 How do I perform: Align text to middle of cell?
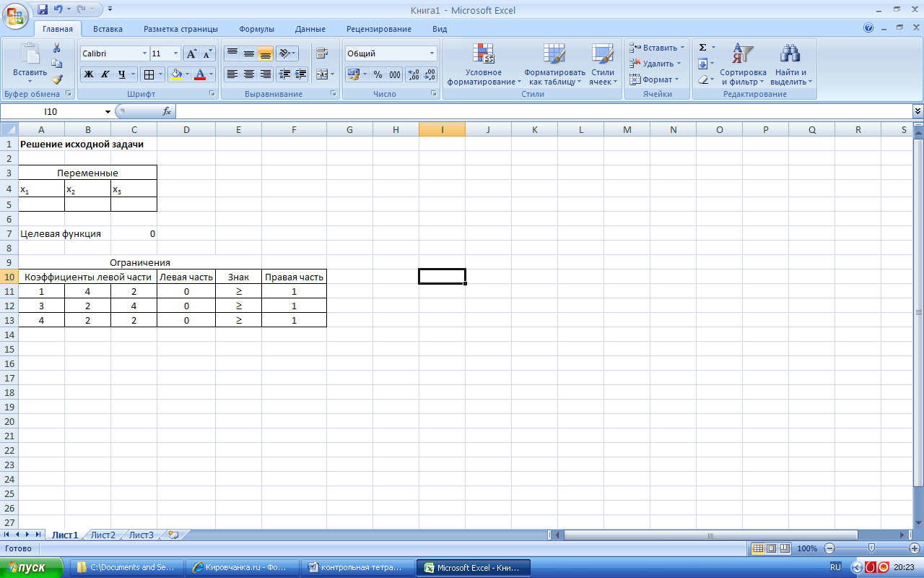(249, 53)
